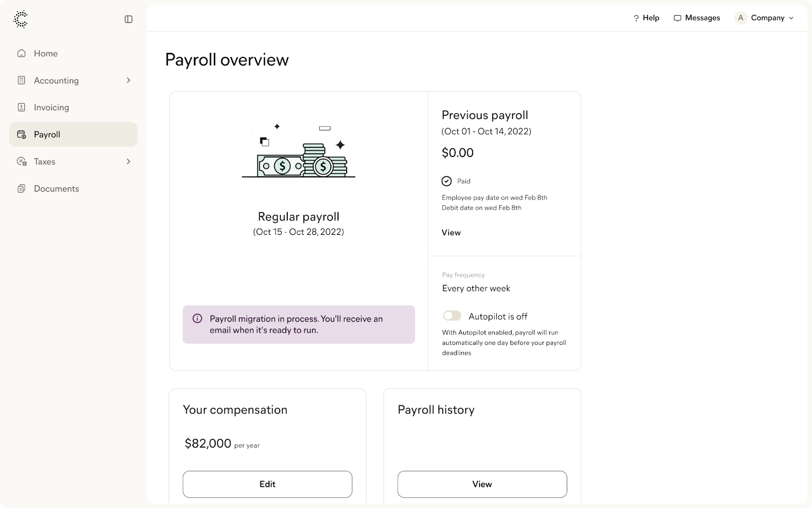This screenshot has width=812, height=508.
Task: Collapse the sidebar with the panel icon
Action: pos(128,19)
